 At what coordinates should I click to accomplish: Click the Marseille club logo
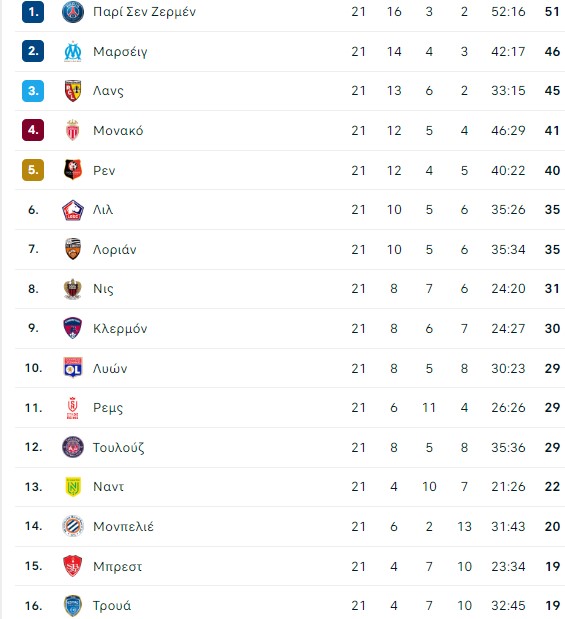(x=73, y=51)
